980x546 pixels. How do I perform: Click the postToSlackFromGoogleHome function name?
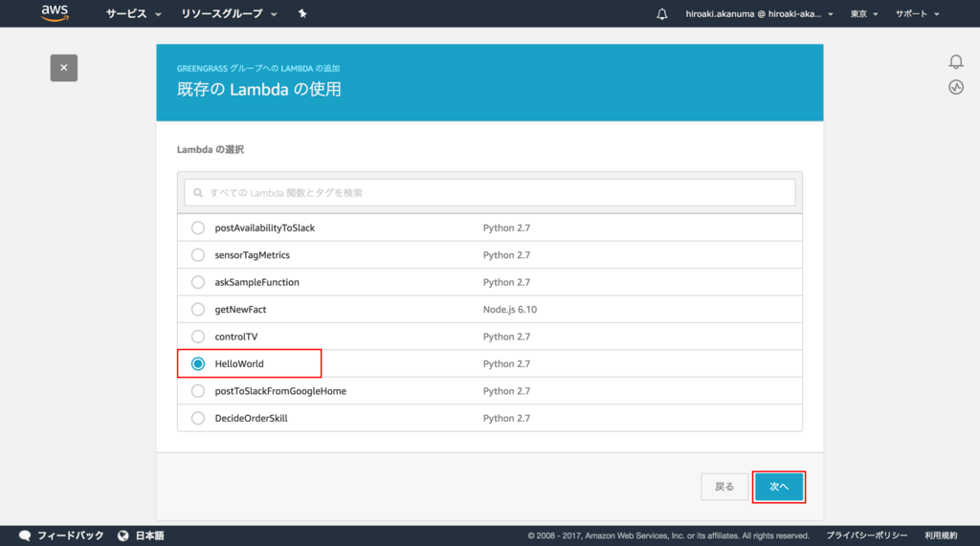pos(280,391)
